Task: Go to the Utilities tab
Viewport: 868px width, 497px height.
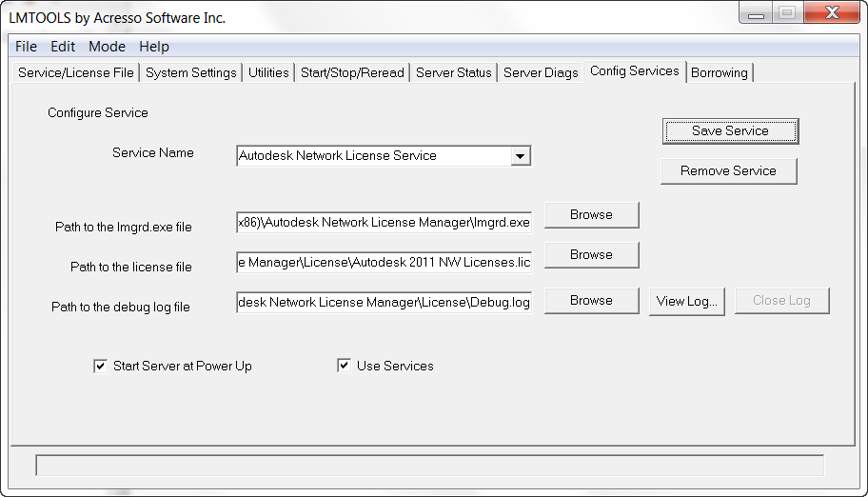Action: [x=268, y=72]
